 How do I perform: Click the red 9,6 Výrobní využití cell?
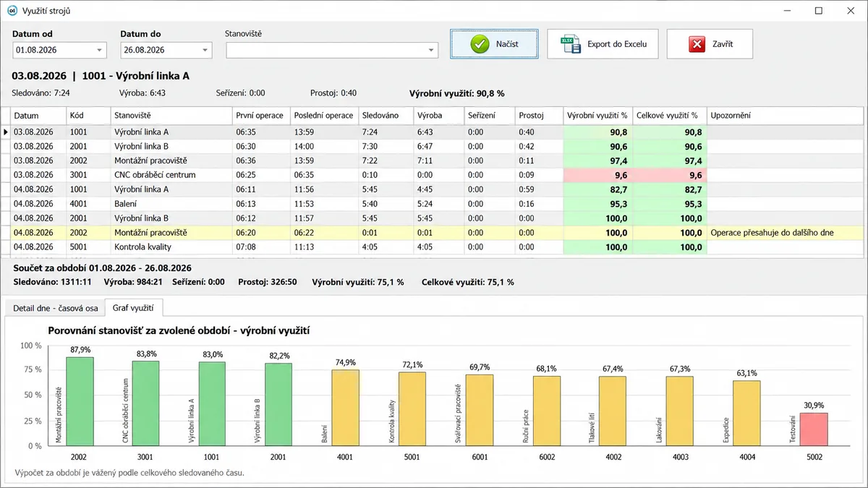click(598, 175)
